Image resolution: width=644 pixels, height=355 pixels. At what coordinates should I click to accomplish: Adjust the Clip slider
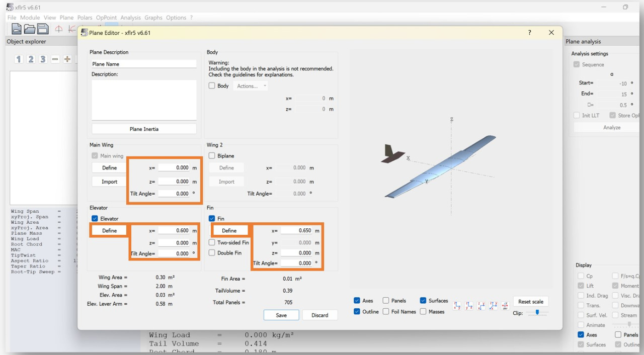(x=537, y=313)
